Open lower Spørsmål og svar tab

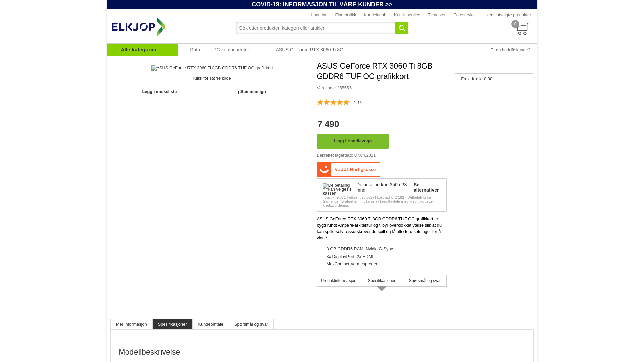251,324
